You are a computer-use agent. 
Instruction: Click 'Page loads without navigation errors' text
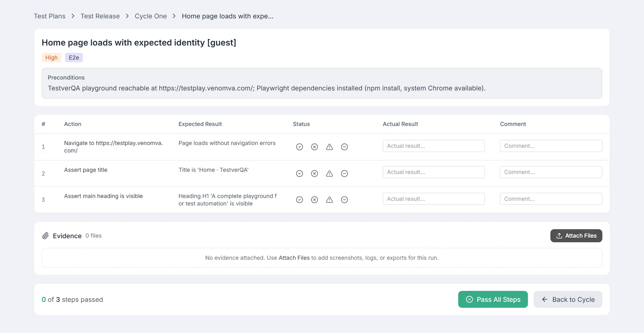(227, 143)
